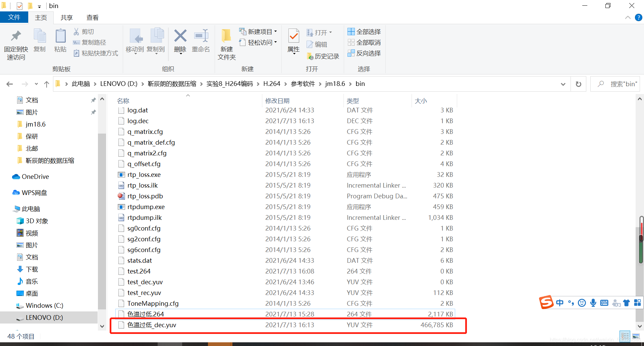Switch to the Home (主页) tab
The width and height of the screenshot is (644, 346).
pos(41,18)
